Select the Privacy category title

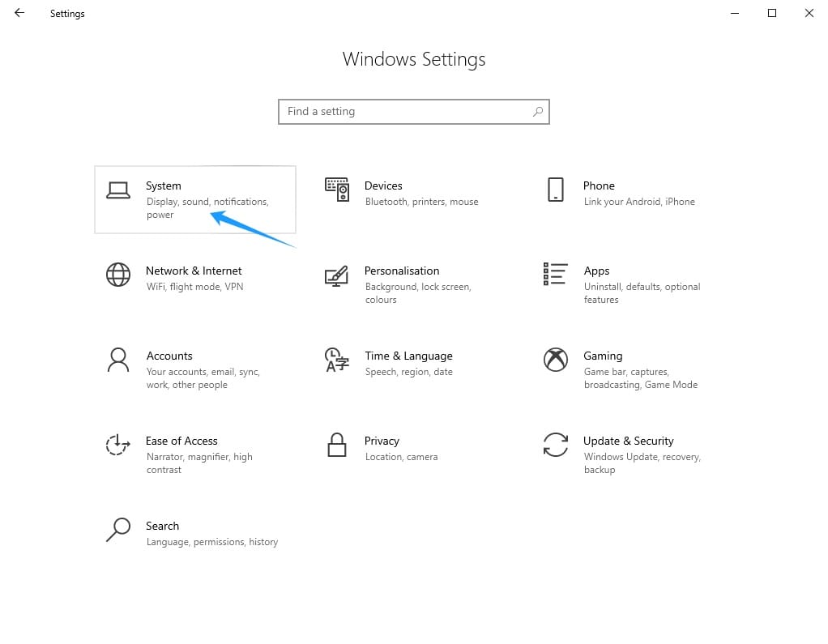[x=382, y=441]
